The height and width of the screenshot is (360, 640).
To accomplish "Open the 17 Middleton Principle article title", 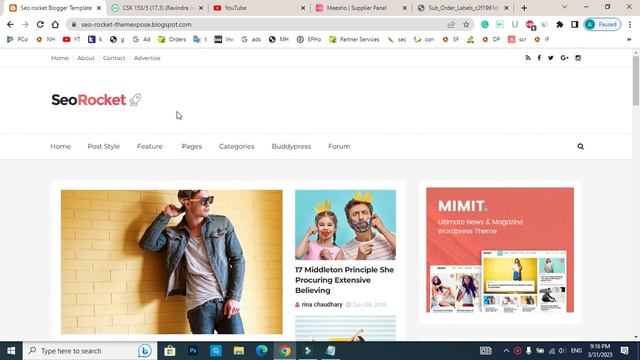I will click(344, 280).
